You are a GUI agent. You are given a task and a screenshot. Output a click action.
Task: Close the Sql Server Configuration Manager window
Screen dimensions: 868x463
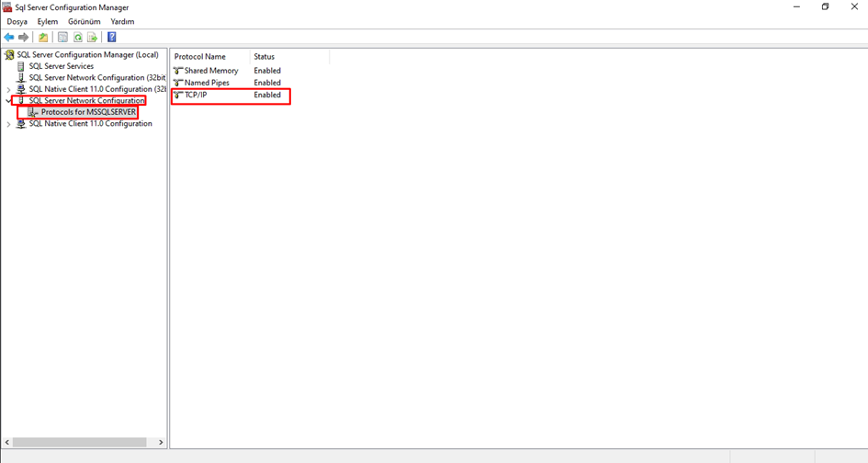(x=854, y=7)
